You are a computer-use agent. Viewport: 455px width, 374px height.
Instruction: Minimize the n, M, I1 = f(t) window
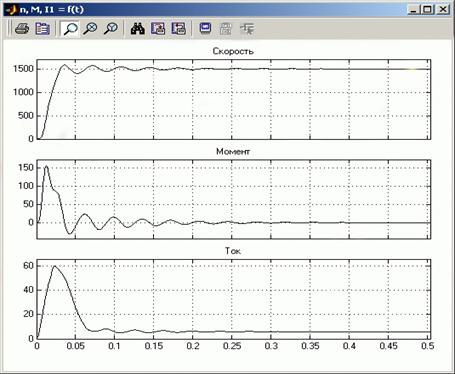coord(413,10)
